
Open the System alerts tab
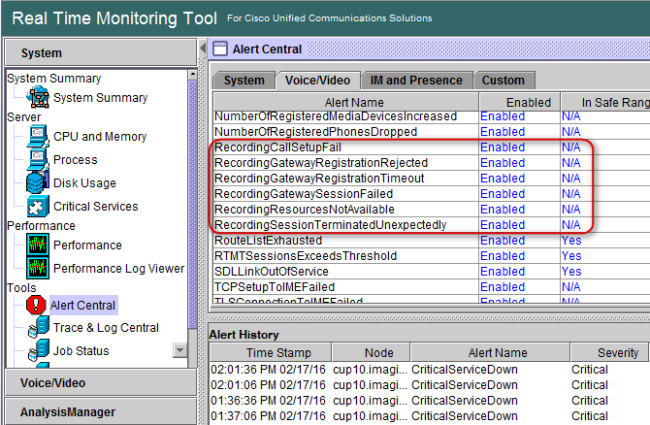pyautogui.click(x=243, y=80)
